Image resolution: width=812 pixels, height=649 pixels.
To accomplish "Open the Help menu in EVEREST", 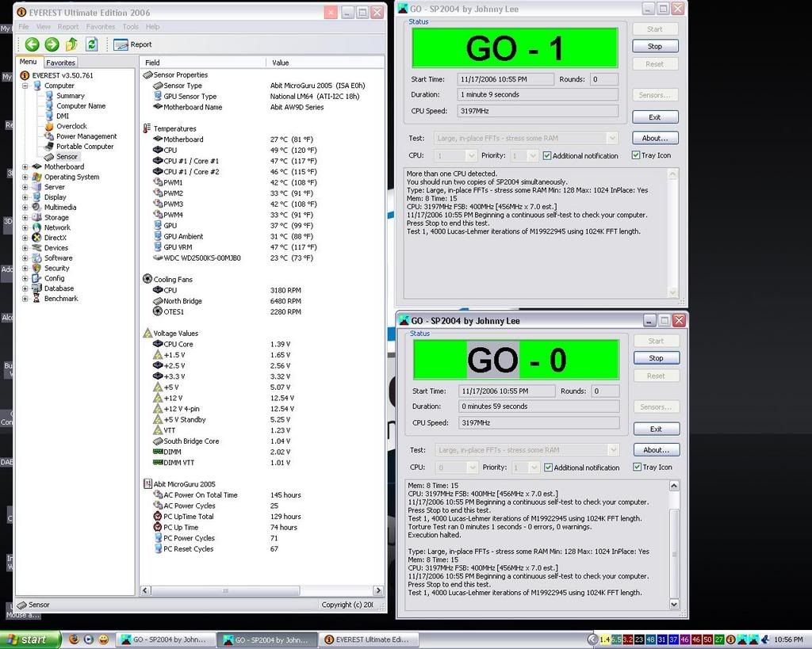I will coord(152,26).
